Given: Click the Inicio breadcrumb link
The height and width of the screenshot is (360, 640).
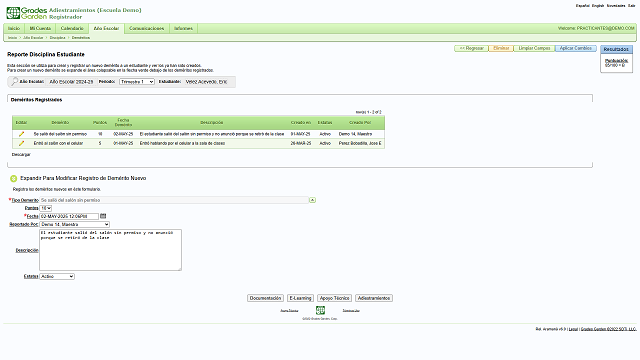Looking at the screenshot, I should click(12, 38).
